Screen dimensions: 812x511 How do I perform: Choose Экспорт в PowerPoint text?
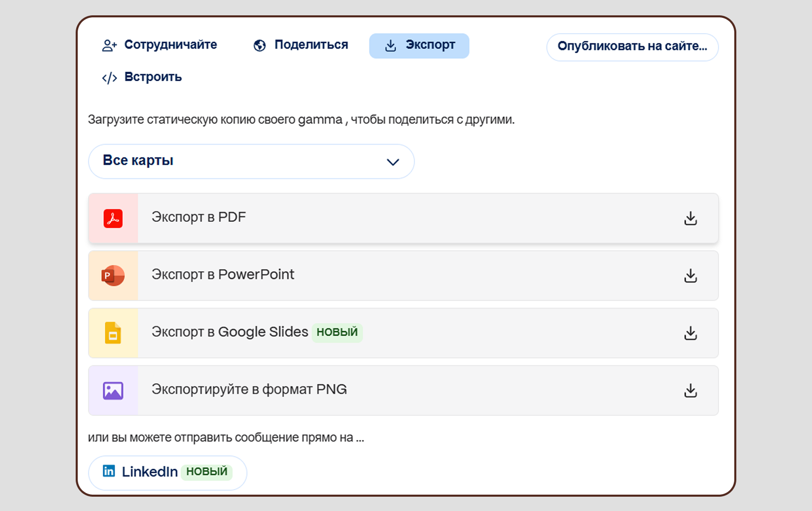point(223,274)
